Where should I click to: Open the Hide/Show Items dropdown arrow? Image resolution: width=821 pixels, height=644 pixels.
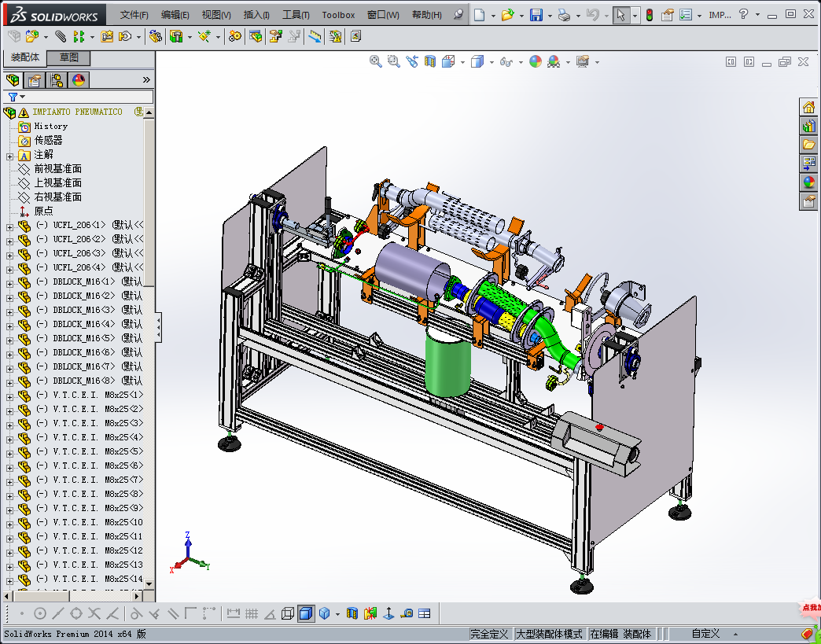tap(521, 62)
